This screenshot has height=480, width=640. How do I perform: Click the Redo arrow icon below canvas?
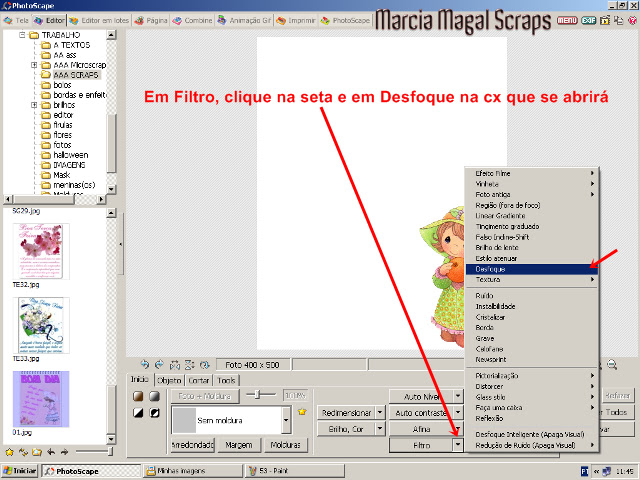160,364
